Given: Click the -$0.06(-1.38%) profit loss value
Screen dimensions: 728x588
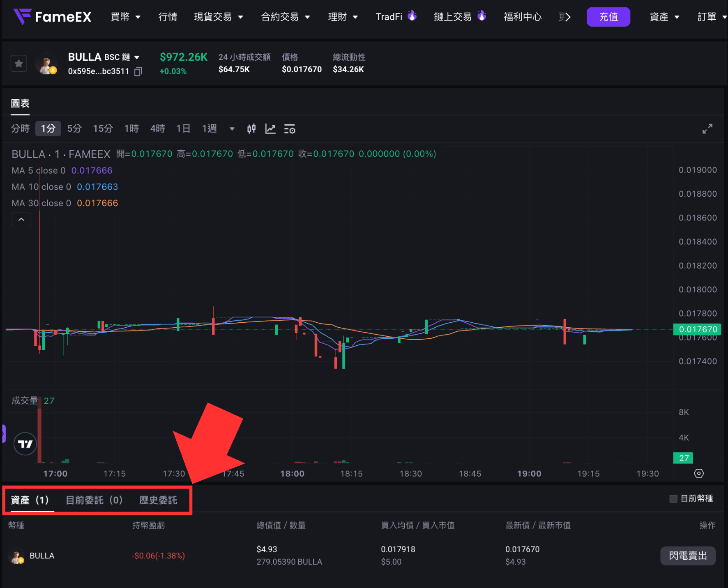Looking at the screenshot, I should point(159,556).
